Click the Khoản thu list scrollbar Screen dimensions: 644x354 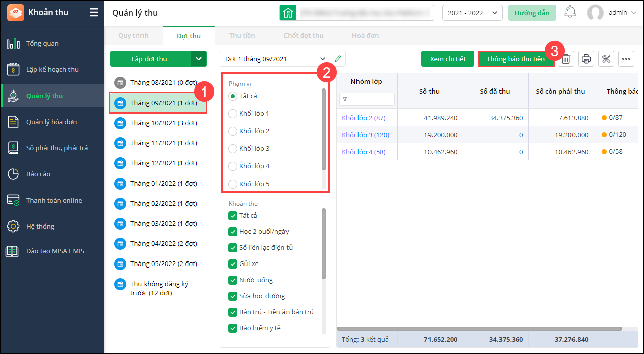pyautogui.click(x=324, y=243)
